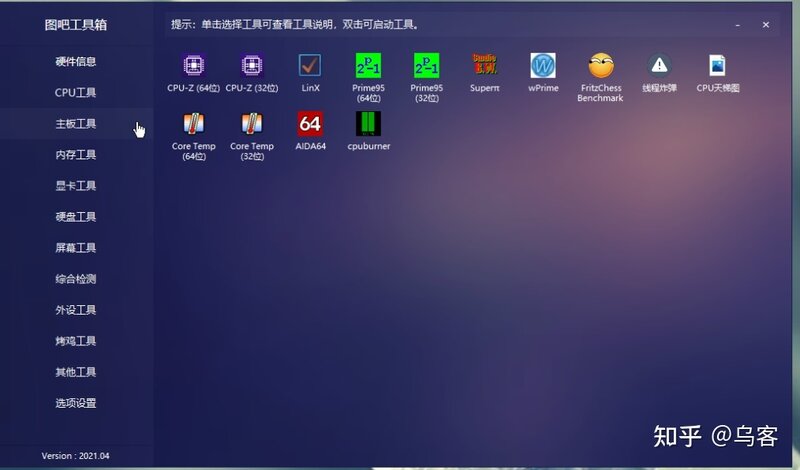This screenshot has height=470, width=800.
Task: Open CPU天梯图 image icon
Action: click(x=717, y=65)
